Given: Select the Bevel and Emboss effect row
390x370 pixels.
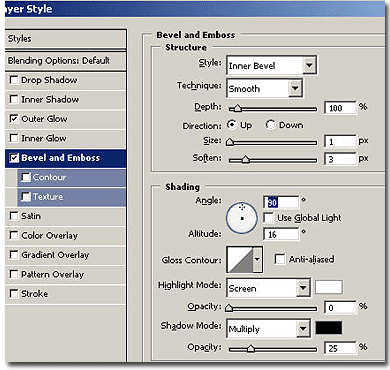Looking at the screenshot, I should tap(66, 158).
